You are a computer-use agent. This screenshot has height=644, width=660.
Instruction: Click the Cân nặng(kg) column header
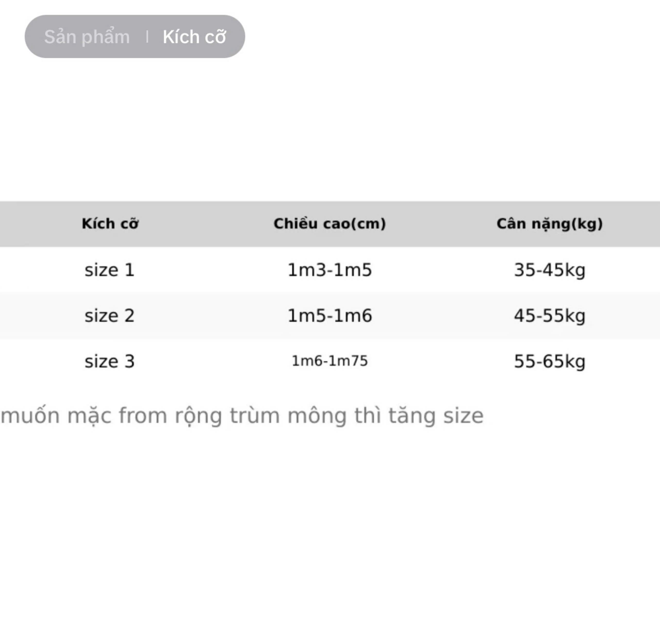coord(550,224)
